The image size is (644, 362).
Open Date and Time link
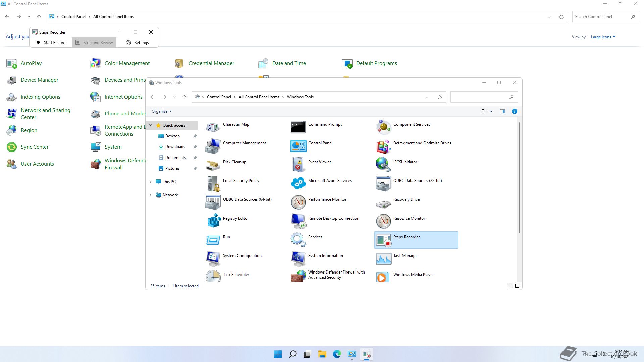(289, 63)
